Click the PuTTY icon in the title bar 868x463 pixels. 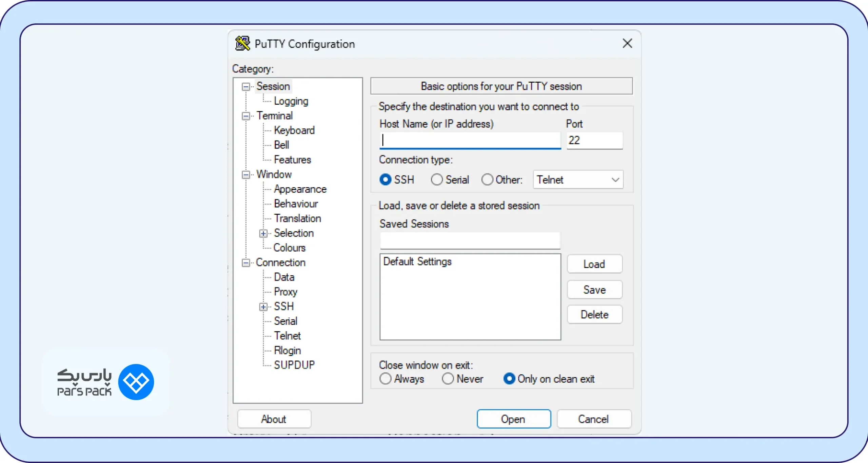tap(242, 43)
